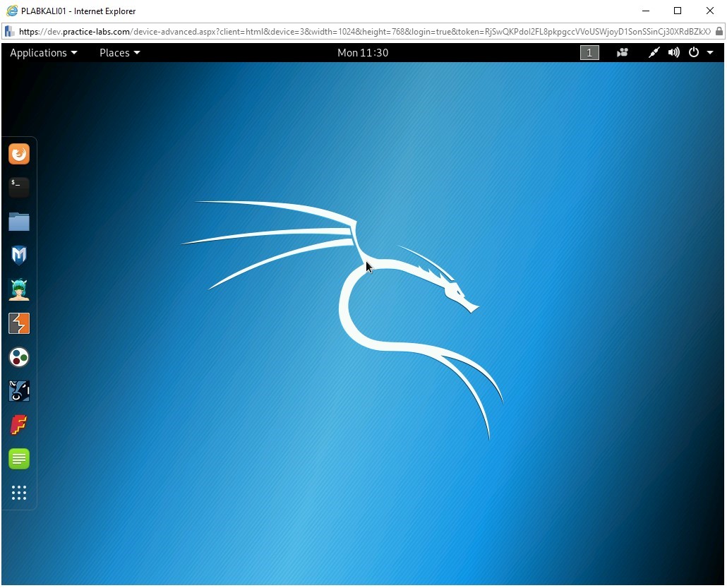
Task: Click the screen-share camera indicator in the top bar
Action: tap(622, 52)
